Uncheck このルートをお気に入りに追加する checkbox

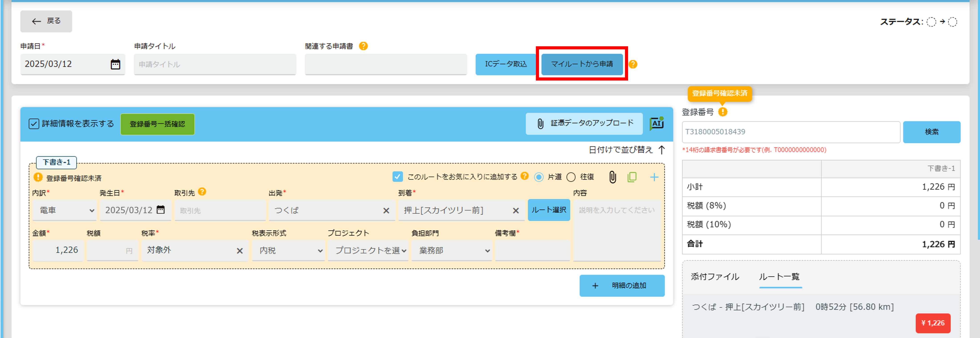[x=397, y=177]
